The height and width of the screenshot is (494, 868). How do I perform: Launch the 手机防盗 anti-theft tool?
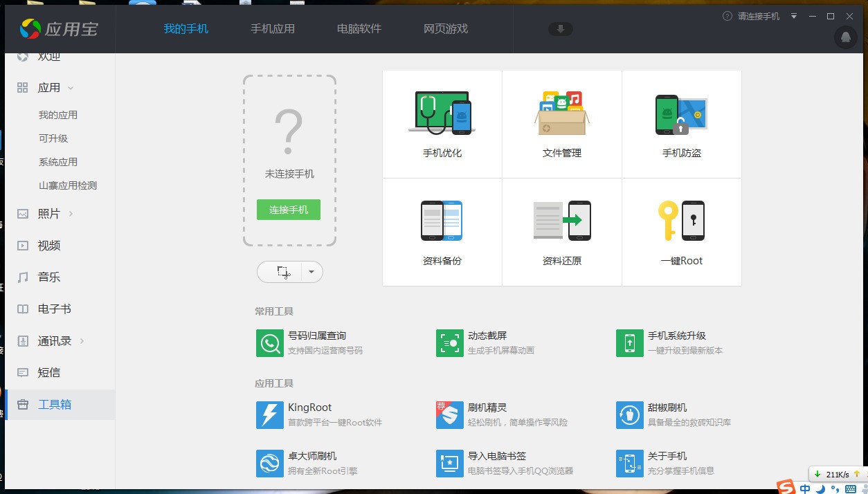681,124
